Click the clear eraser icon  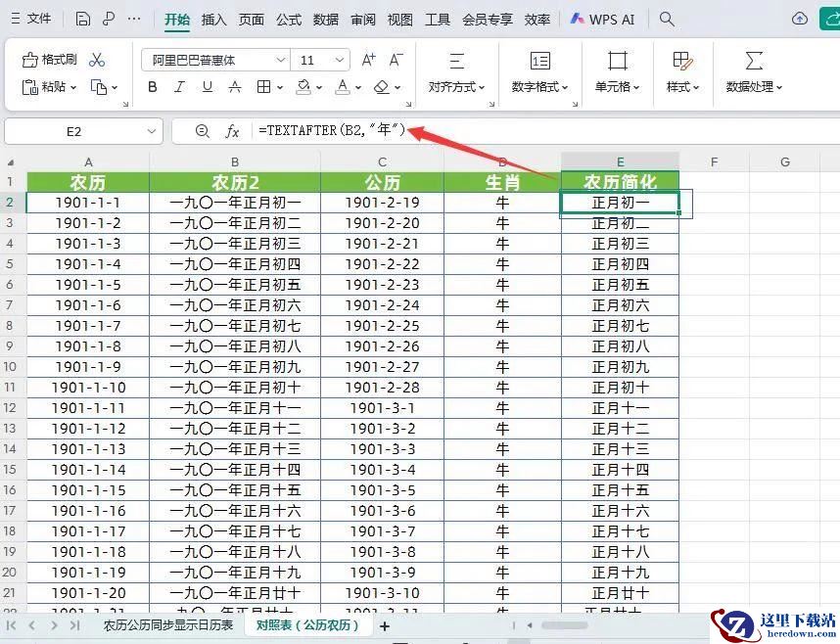pos(382,87)
